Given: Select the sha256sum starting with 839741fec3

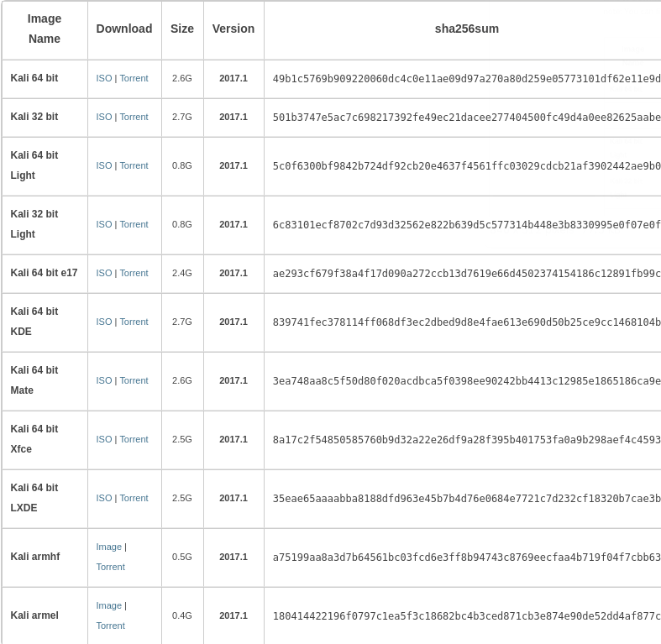Looking at the screenshot, I should pyautogui.click(x=467, y=322).
